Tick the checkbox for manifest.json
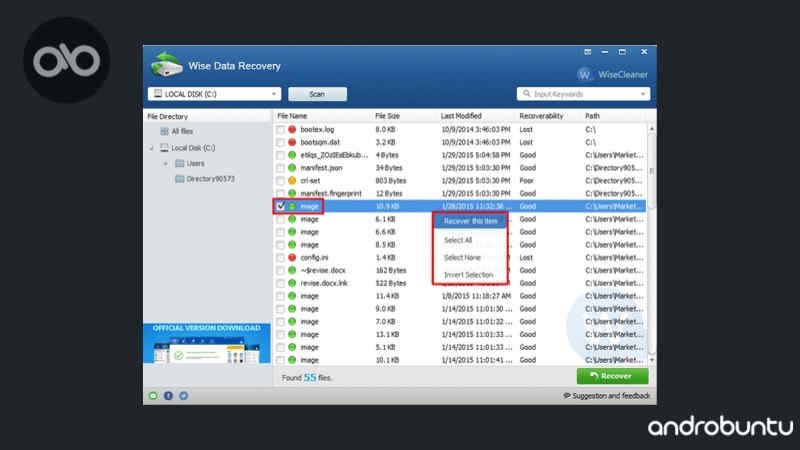 pyautogui.click(x=280, y=168)
